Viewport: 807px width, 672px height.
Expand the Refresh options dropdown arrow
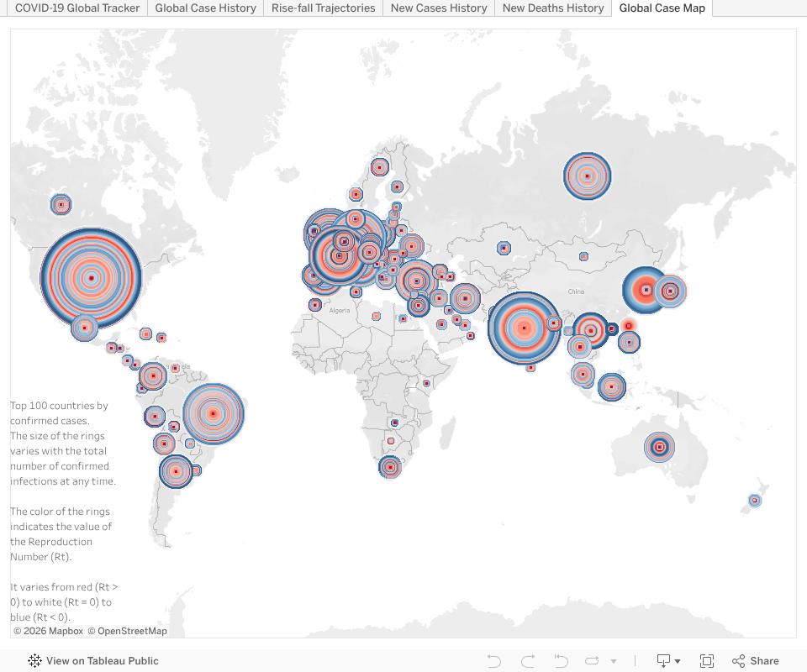pyautogui.click(x=614, y=662)
